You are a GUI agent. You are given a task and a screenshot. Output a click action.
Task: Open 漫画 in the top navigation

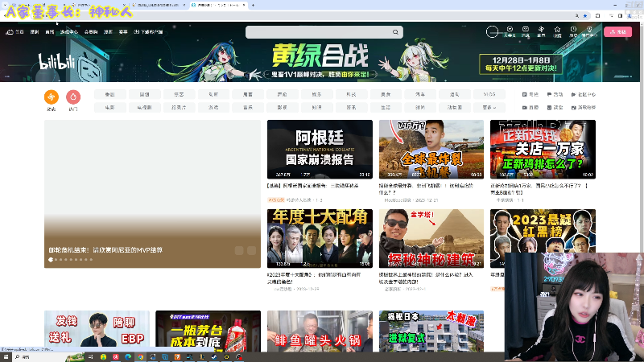pyautogui.click(x=108, y=31)
